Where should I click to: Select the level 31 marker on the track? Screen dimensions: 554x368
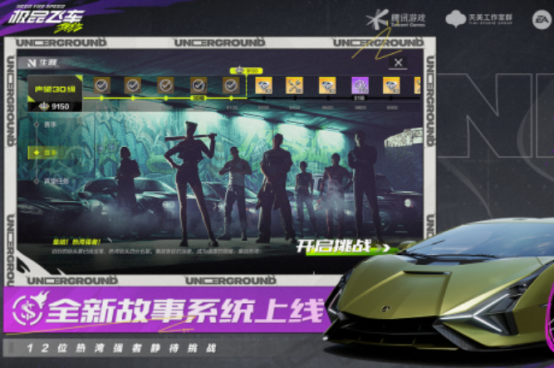(x=359, y=98)
